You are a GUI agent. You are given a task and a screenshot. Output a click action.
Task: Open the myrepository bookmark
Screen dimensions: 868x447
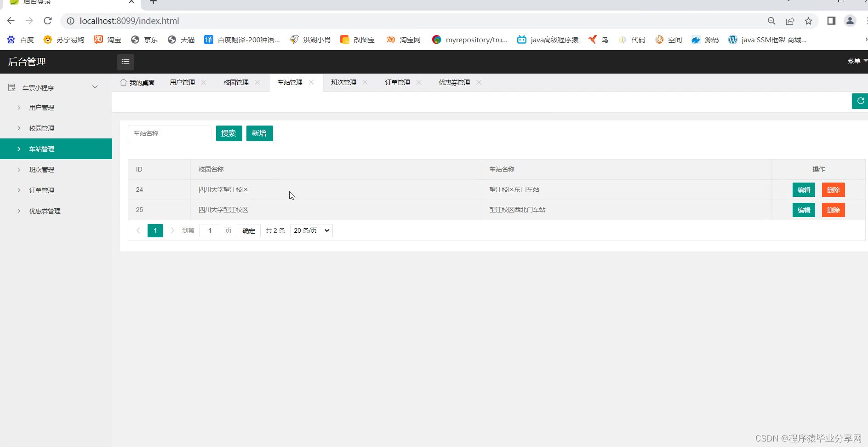coord(470,40)
